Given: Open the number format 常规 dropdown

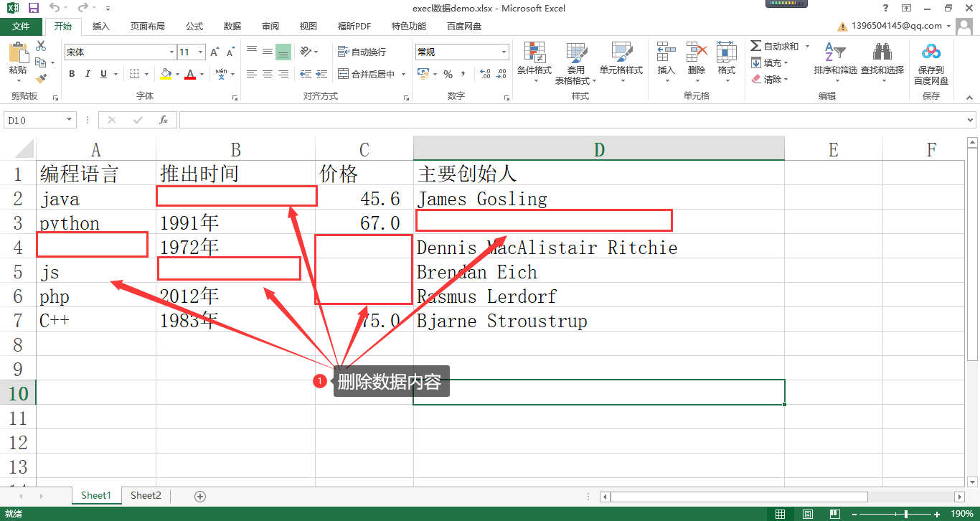Looking at the screenshot, I should pos(504,52).
